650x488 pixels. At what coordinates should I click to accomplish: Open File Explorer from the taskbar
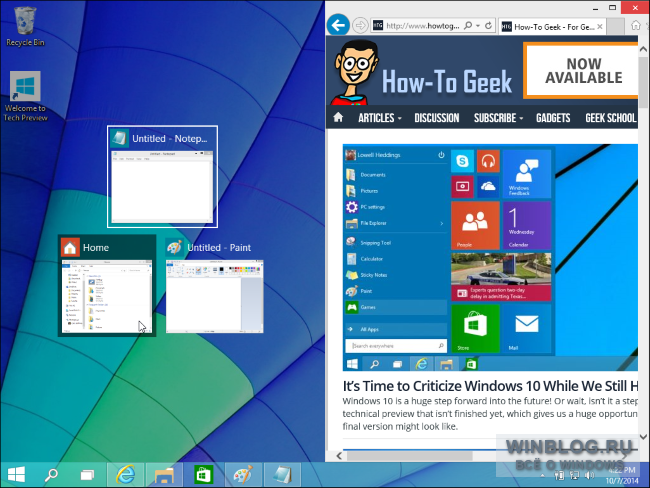[x=164, y=474]
